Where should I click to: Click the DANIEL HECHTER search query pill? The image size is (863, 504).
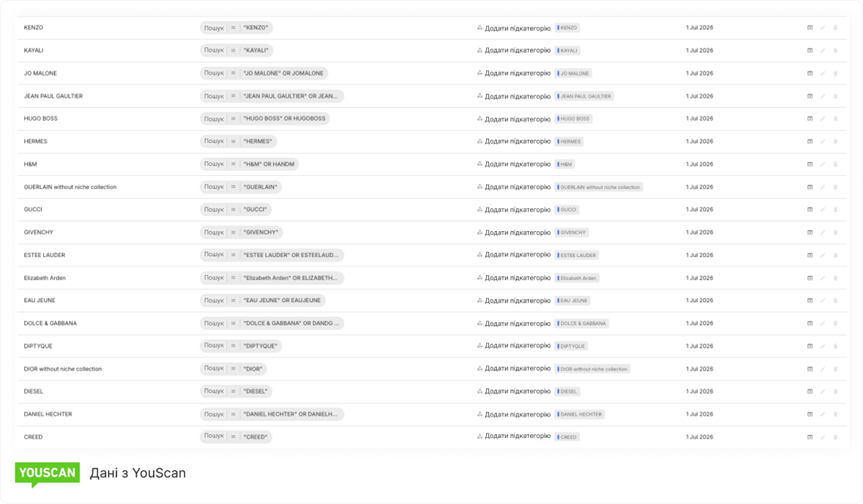(272, 414)
